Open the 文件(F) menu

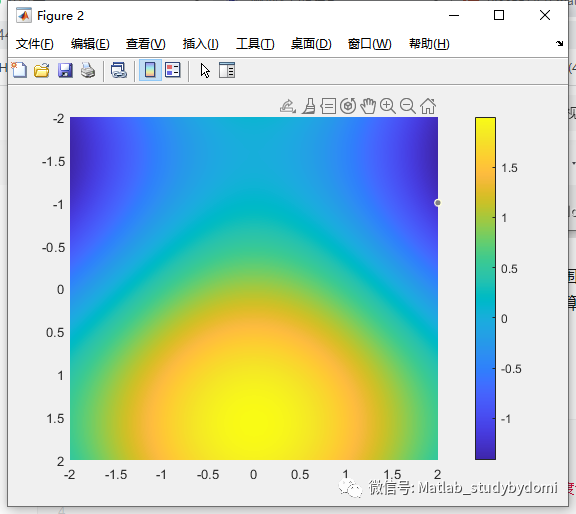point(35,44)
